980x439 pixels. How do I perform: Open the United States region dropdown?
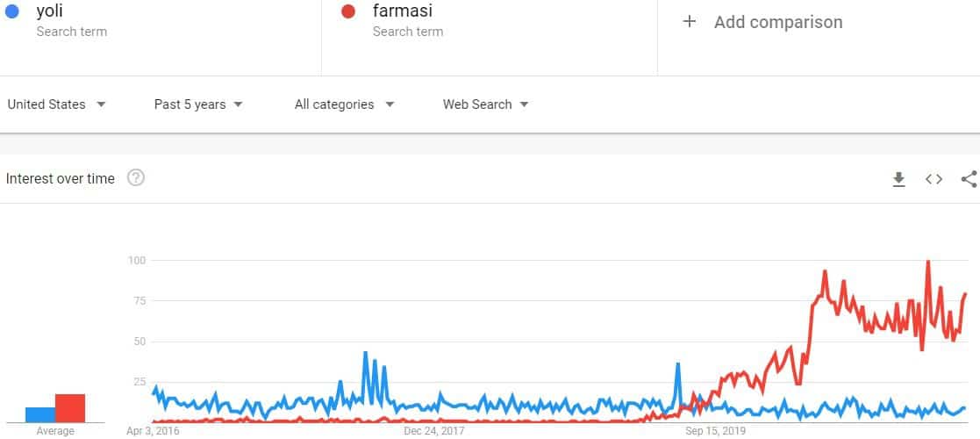point(56,104)
